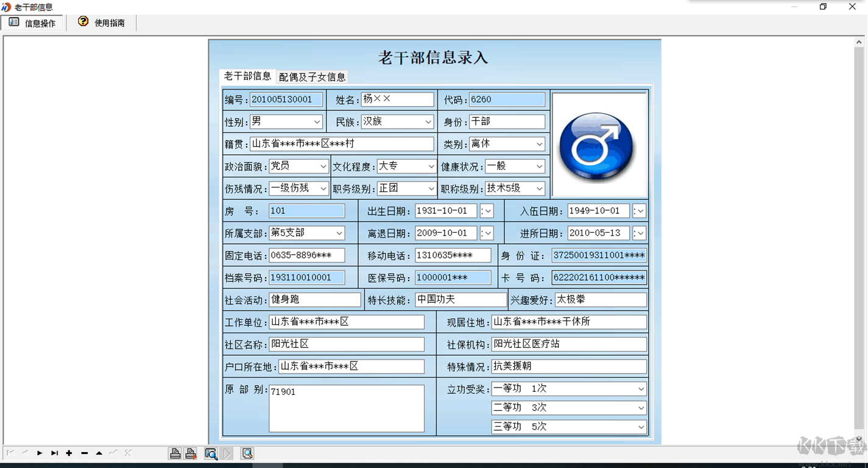Select the 信息操作 tab
This screenshot has height=468, width=868.
click(x=32, y=22)
